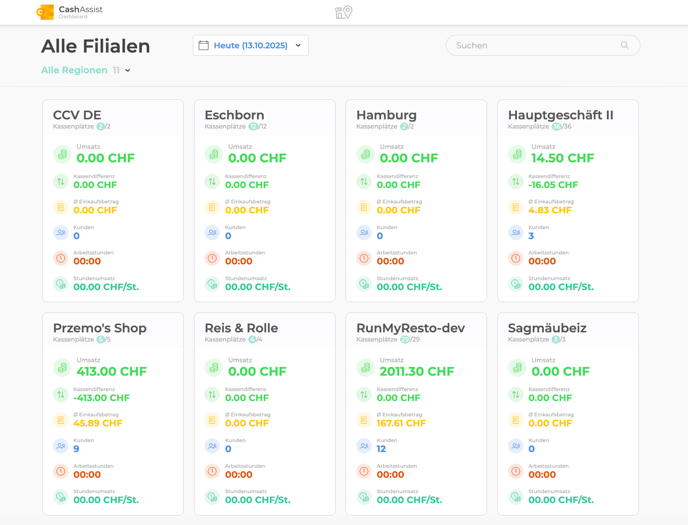Open the Sagmäubeiz branch title
Viewport: 688px width, 525px height.
547,328
